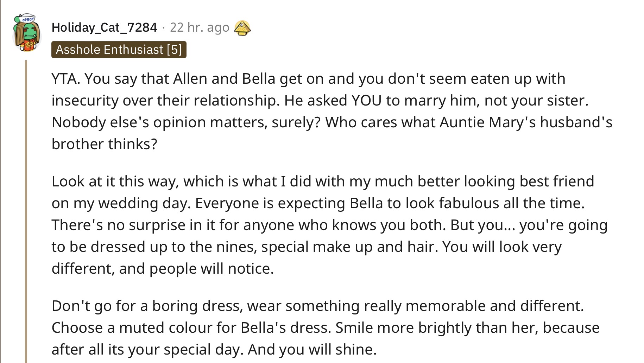Click the capitalized word "YOU" in the first paragraph
This screenshot has height=363, width=644.
click(x=366, y=101)
